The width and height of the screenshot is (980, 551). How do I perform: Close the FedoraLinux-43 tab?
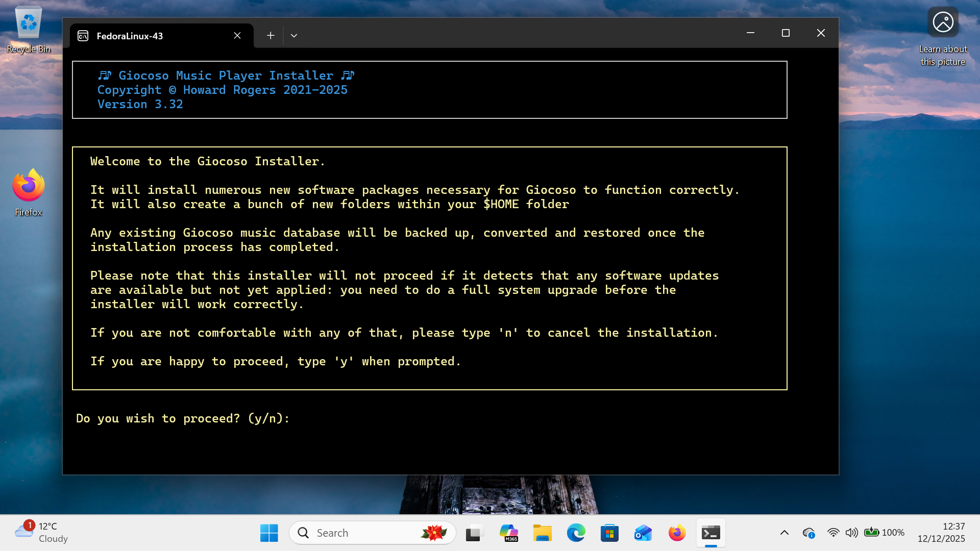click(237, 35)
